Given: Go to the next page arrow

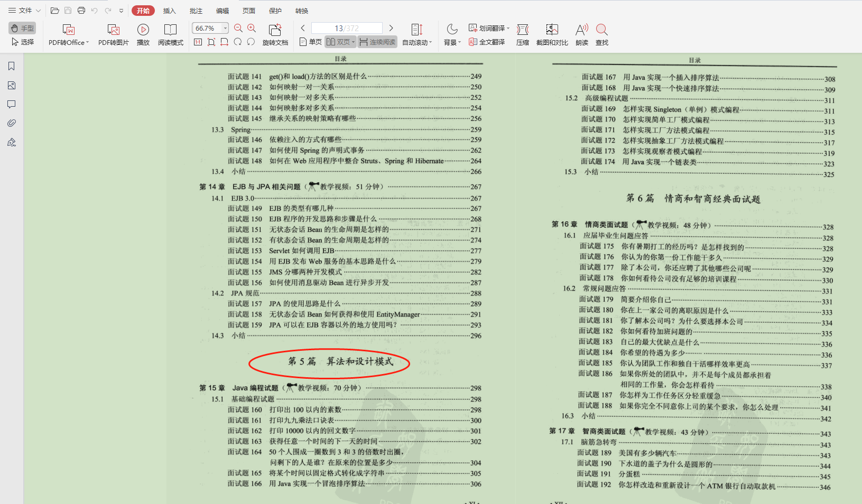Looking at the screenshot, I should point(391,28).
